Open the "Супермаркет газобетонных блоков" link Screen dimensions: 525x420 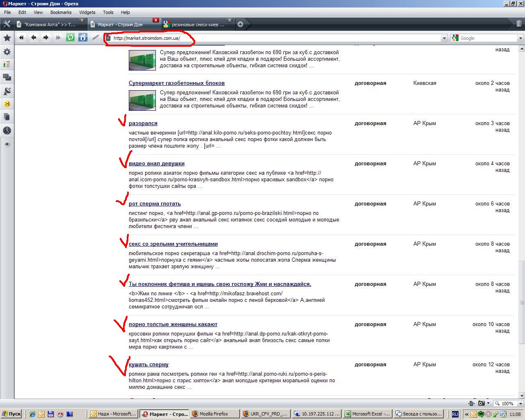(177, 83)
